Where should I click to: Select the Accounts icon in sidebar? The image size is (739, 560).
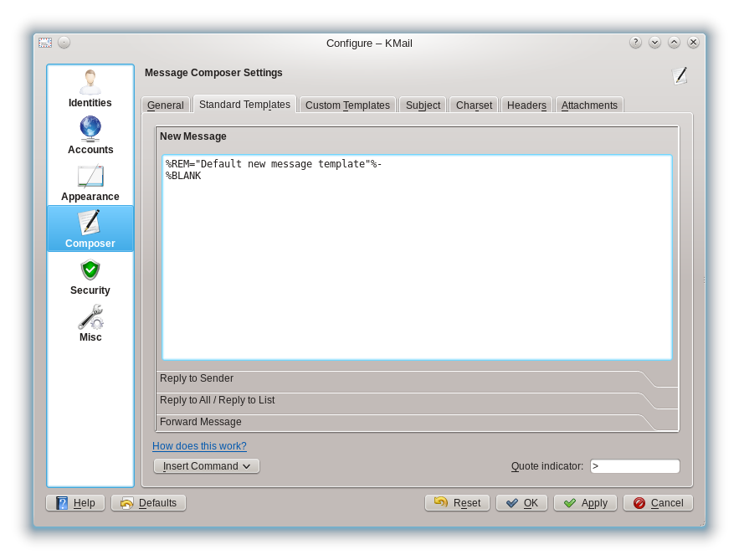90,136
